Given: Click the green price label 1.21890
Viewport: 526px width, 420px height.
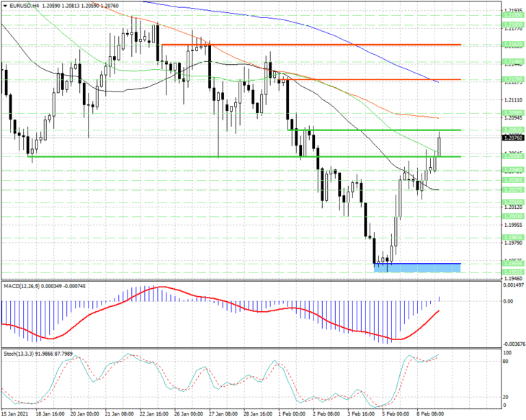Looking at the screenshot, I should 513,15.
